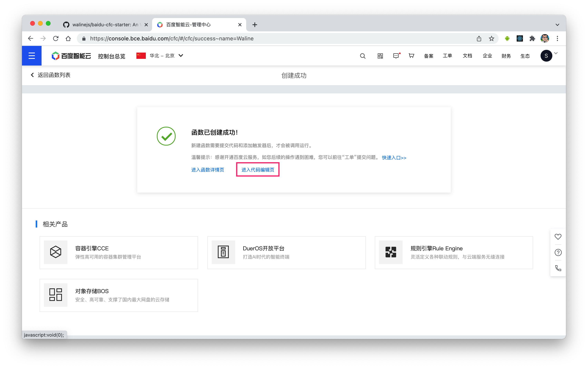The height and width of the screenshot is (368, 588).
Task: Click the 进入代码编辑页 link
Action: (258, 170)
